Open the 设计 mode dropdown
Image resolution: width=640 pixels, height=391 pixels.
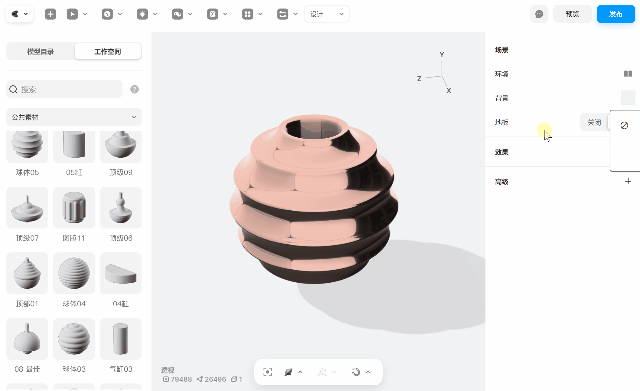click(327, 14)
